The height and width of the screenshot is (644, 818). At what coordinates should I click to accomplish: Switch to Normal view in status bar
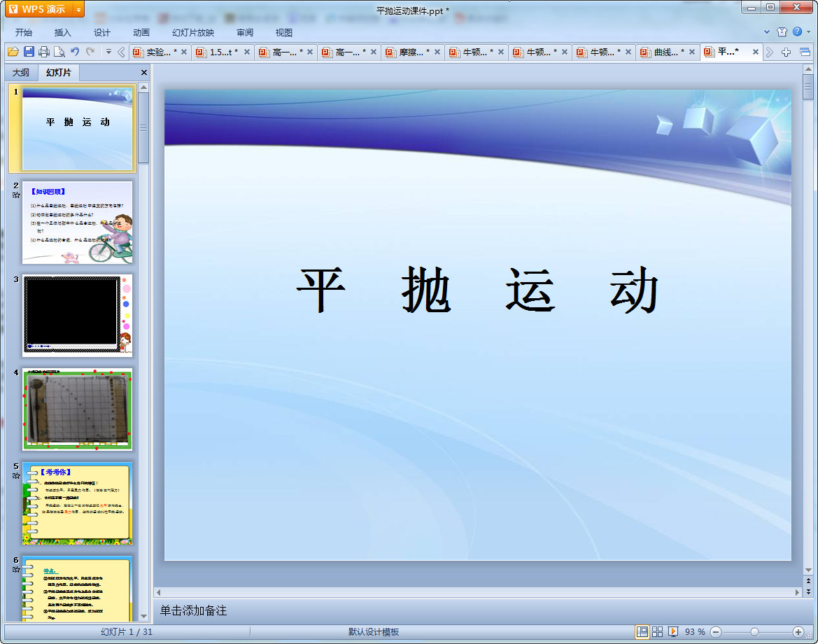pos(642,631)
